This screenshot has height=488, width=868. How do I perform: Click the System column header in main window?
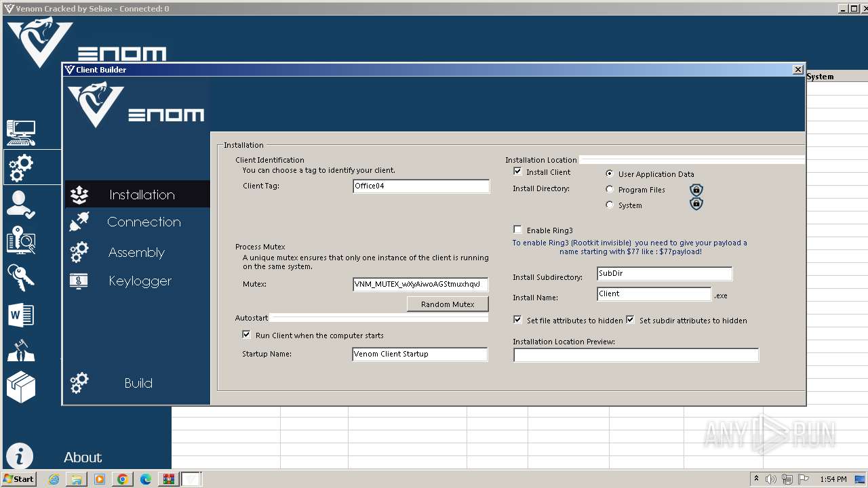pyautogui.click(x=820, y=77)
